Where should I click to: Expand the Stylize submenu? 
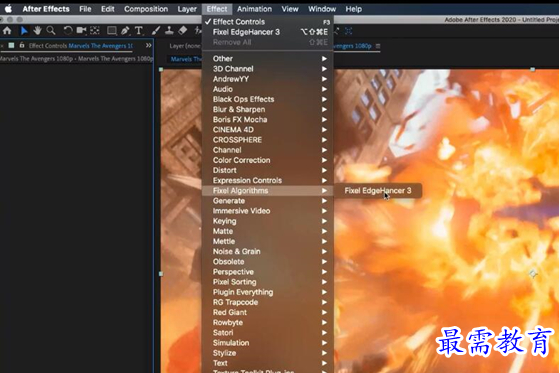pos(268,353)
